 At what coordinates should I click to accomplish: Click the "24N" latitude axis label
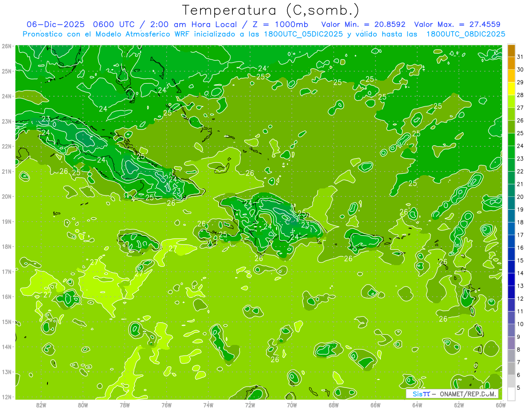pos(7,96)
